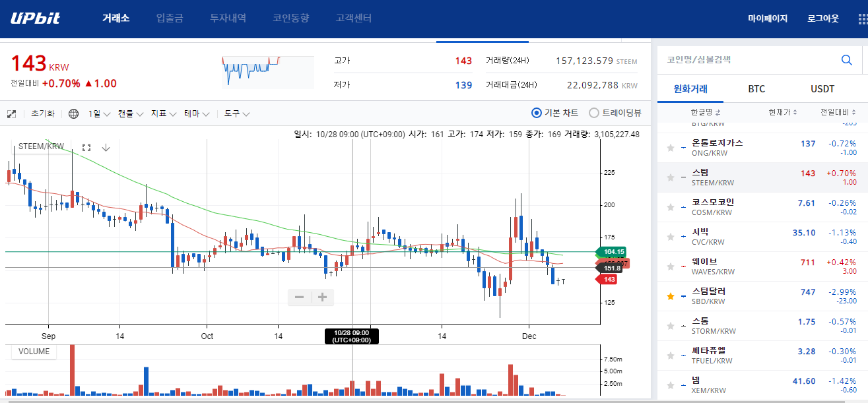Click the 164.15 green price marker
Viewport: 868px width, 403px height.
611,251
